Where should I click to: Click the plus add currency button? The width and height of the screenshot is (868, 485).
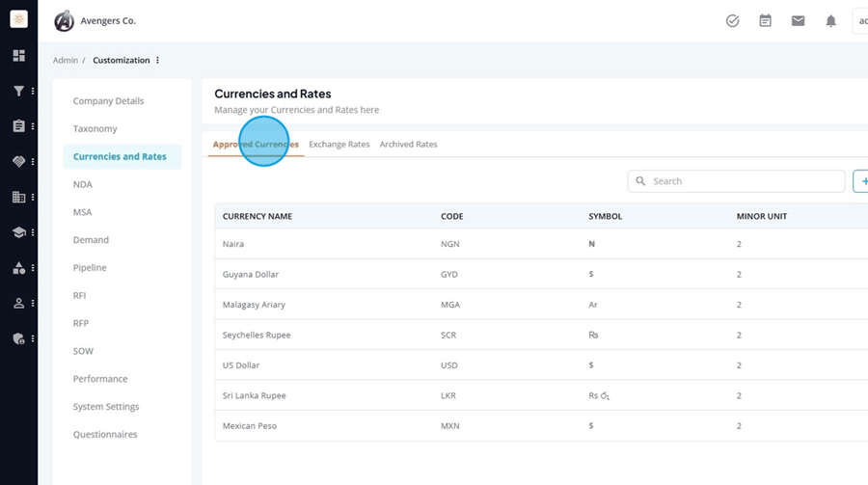[861, 181]
